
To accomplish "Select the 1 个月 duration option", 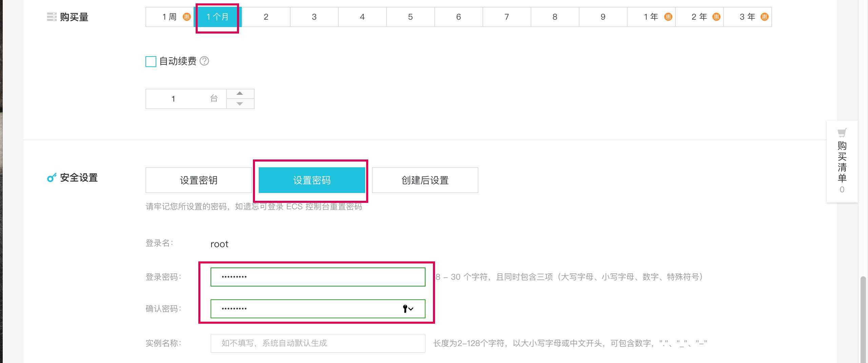I will pos(218,17).
